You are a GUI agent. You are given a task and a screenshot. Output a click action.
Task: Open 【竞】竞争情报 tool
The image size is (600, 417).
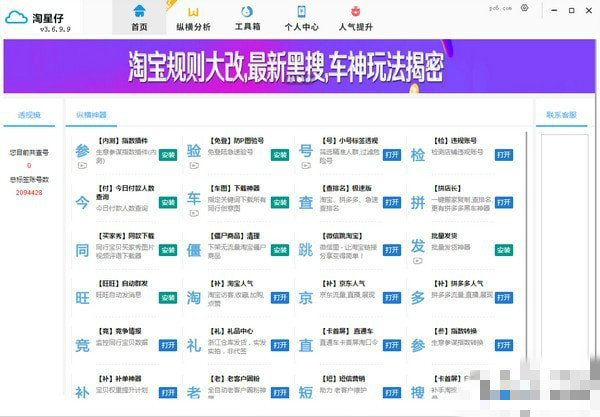[168, 345]
